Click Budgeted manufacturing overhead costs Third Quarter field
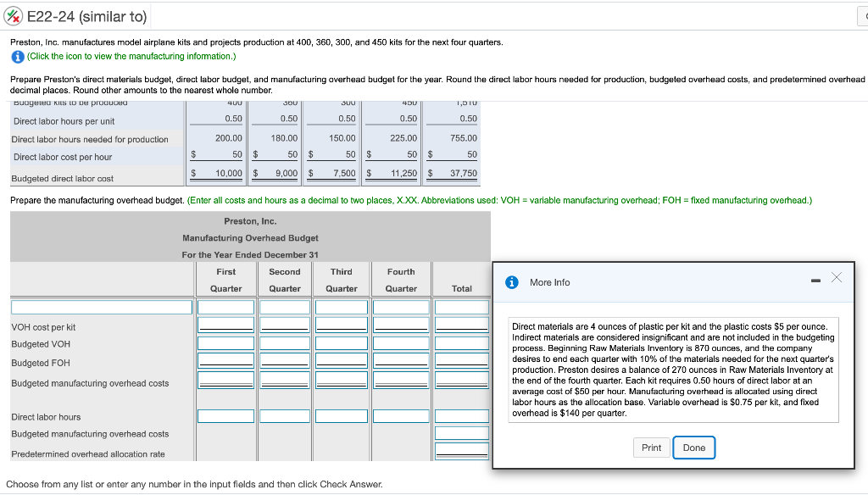 [342, 380]
